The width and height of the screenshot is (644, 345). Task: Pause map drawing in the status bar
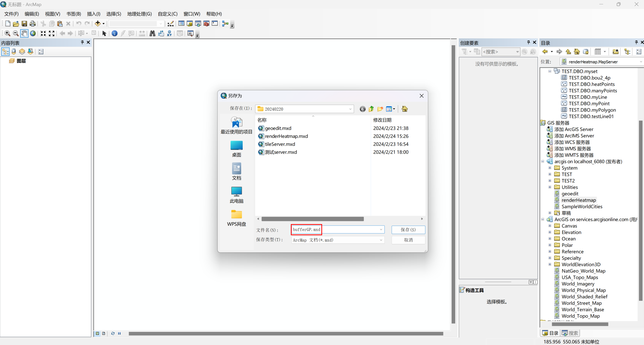(x=119, y=333)
